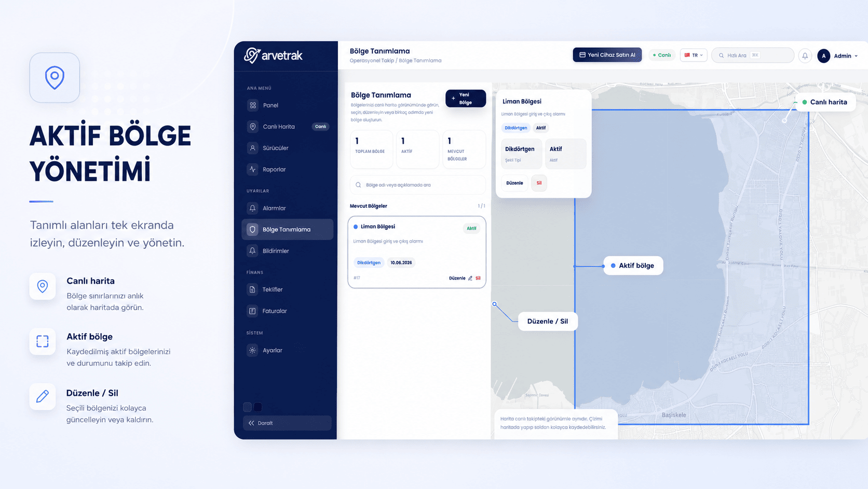This screenshot has height=489, width=868.
Task: Click the 10.06.2026 date tag
Action: point(401,262)
